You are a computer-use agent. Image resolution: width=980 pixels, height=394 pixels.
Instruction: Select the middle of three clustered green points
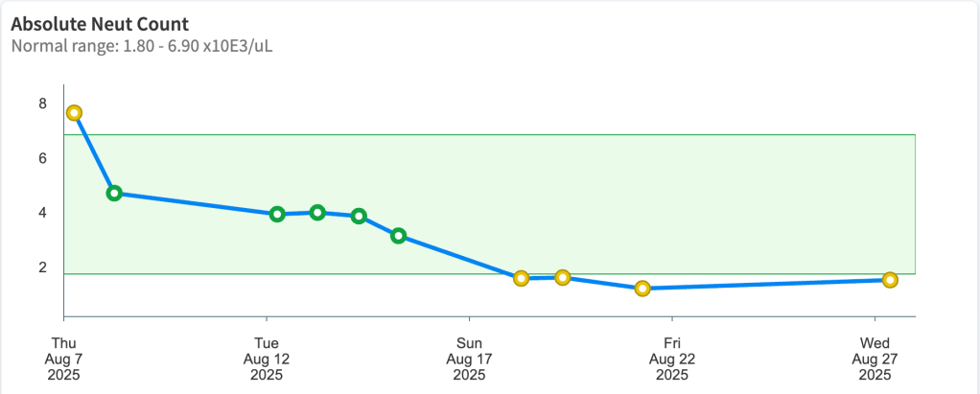coord(317,212)
